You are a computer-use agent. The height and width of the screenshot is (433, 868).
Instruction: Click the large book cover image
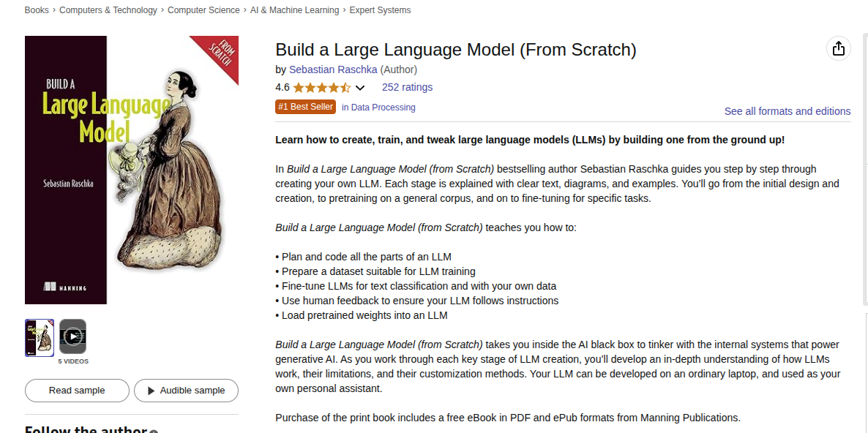[x=132, y=170]
